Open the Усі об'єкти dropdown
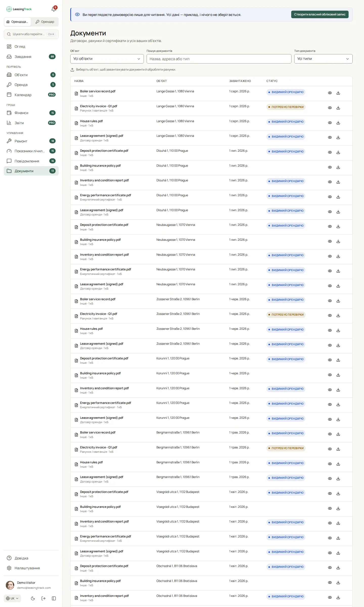364x607 pixels. [107, 59]
